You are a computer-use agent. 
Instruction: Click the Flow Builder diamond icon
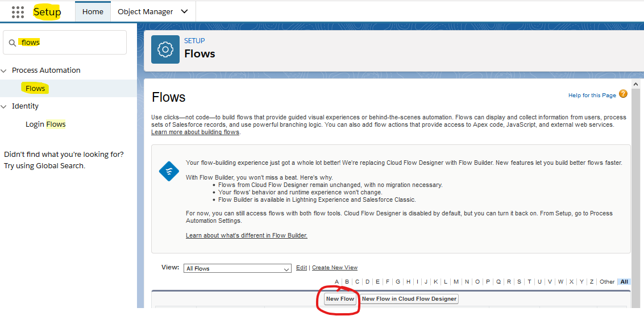(x=169, y=171)
